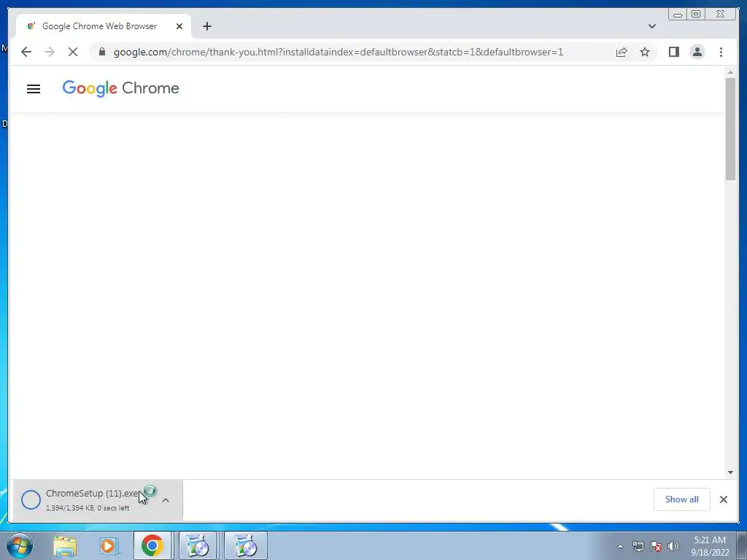Open Action Center flag icon
747x560 pixels.
(656, 546)
